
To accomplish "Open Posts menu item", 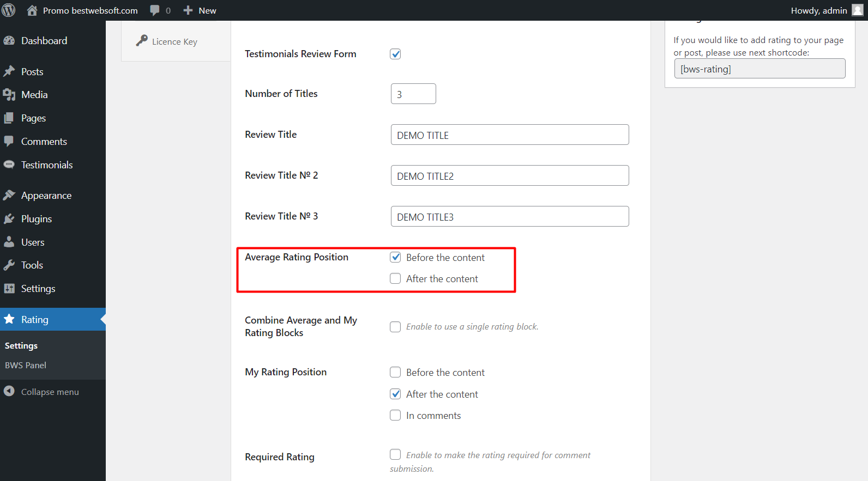I will click(x=53, y=72).
